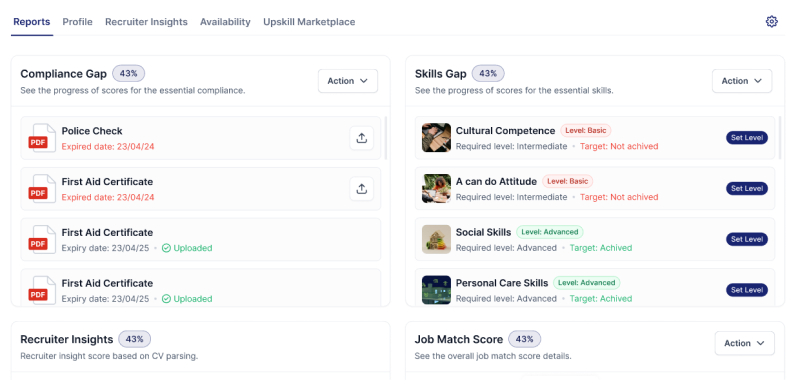
Task: Open the Social Skills thumbnail image
Action: click(436, 239)
